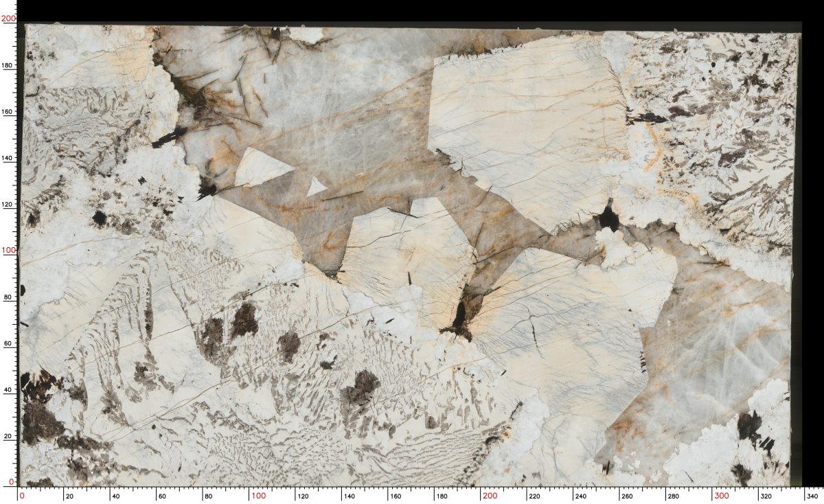Click the red 200 label on vertical ruler
Image resolution: width=824 pixels, height=504 pixels.
tap(8, 19)
